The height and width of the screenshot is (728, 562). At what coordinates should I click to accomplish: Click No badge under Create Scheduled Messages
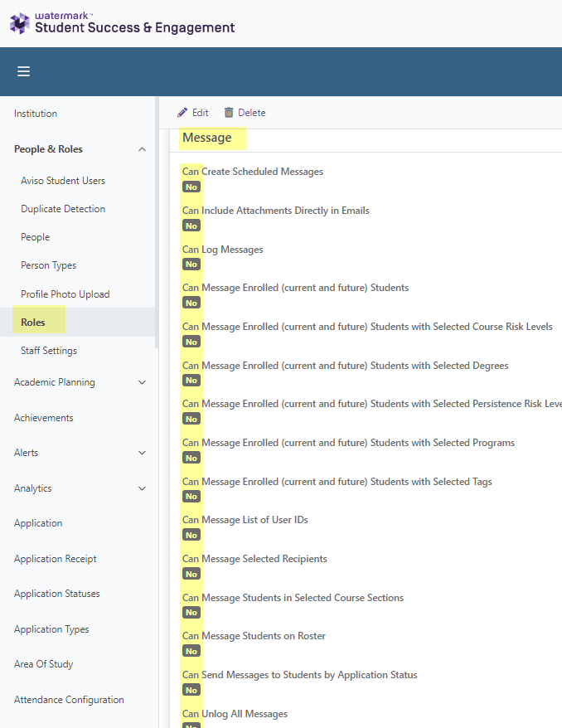pyautogui.click(x=191, y=187)
